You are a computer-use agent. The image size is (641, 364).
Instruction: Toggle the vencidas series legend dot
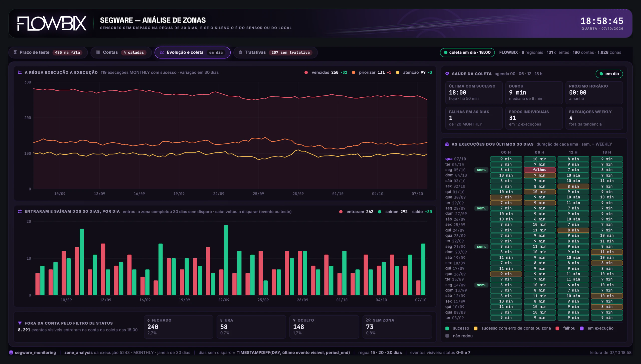306,73
